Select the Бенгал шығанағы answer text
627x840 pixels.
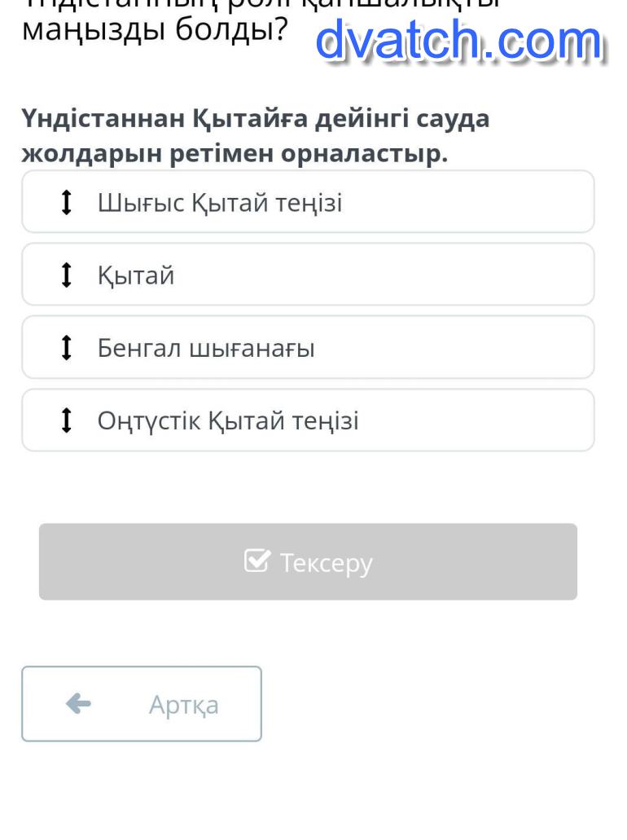tap(206, 348)
